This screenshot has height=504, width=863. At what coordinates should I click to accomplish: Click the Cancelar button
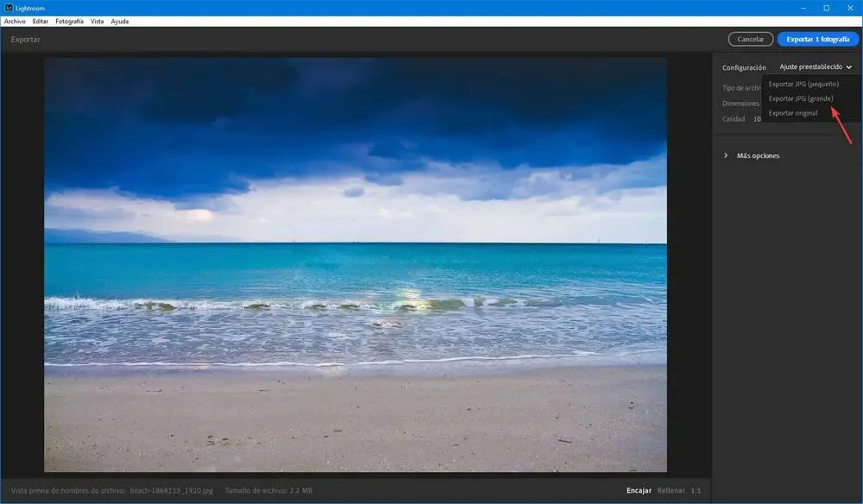coord(750,39)
